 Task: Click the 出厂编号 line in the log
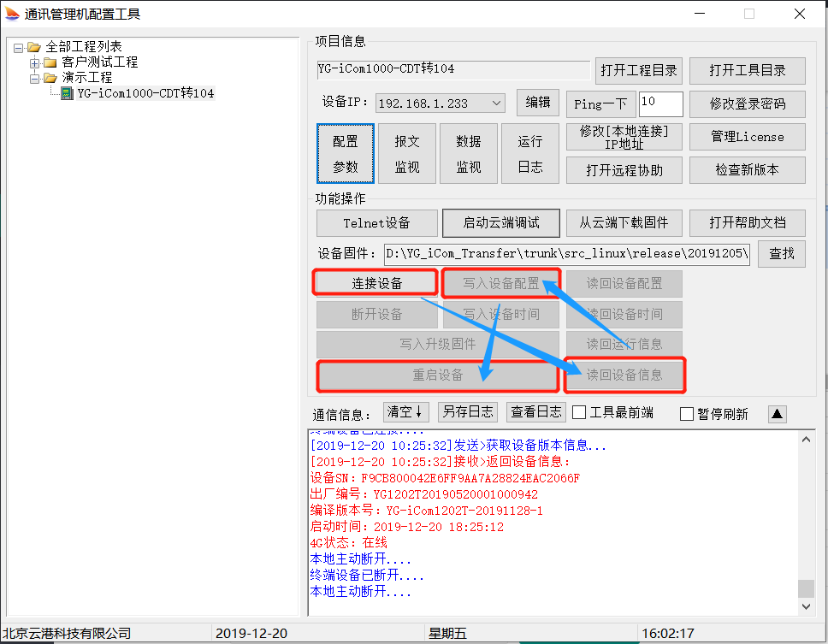click(424, 494)
